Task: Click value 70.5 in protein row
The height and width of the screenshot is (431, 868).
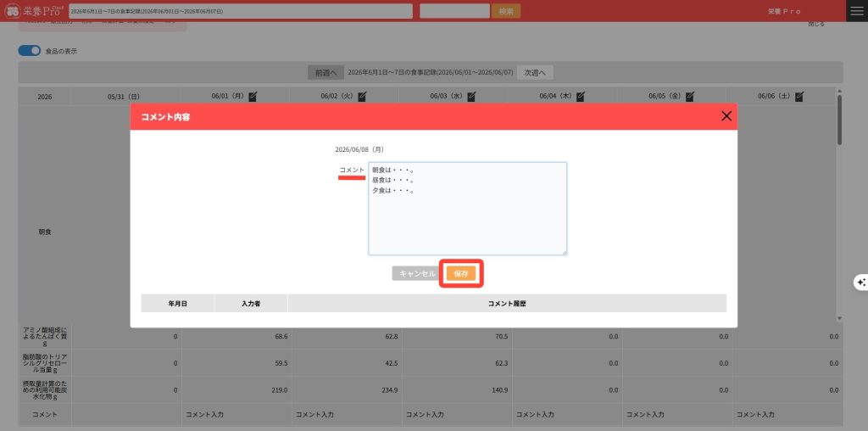Action: coord(502,336)
